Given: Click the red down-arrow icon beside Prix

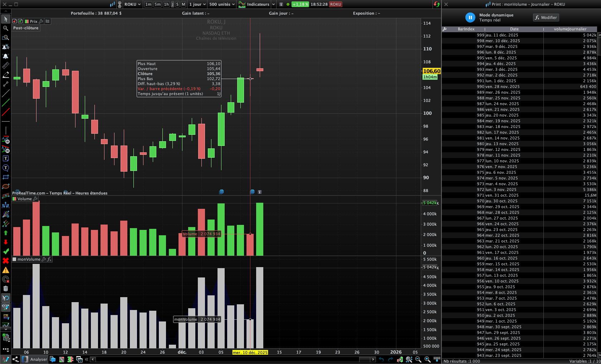Looking at the screenshot, I should coord(15,21).
